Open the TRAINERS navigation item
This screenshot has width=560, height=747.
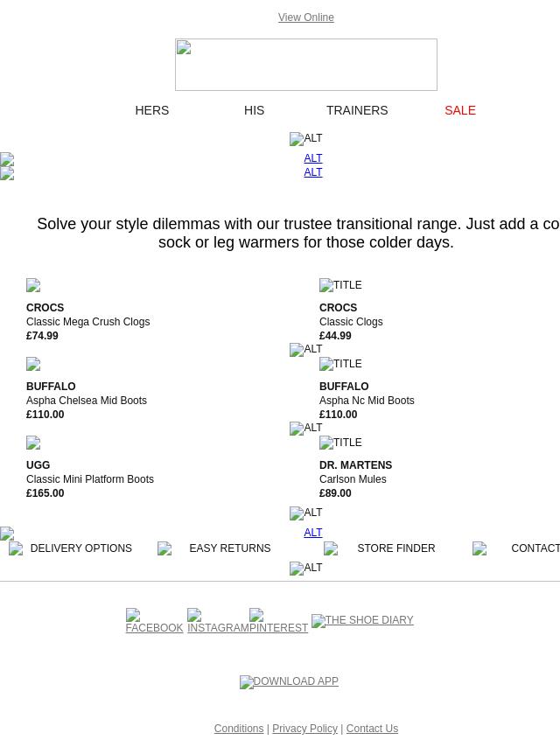(357, 110)
